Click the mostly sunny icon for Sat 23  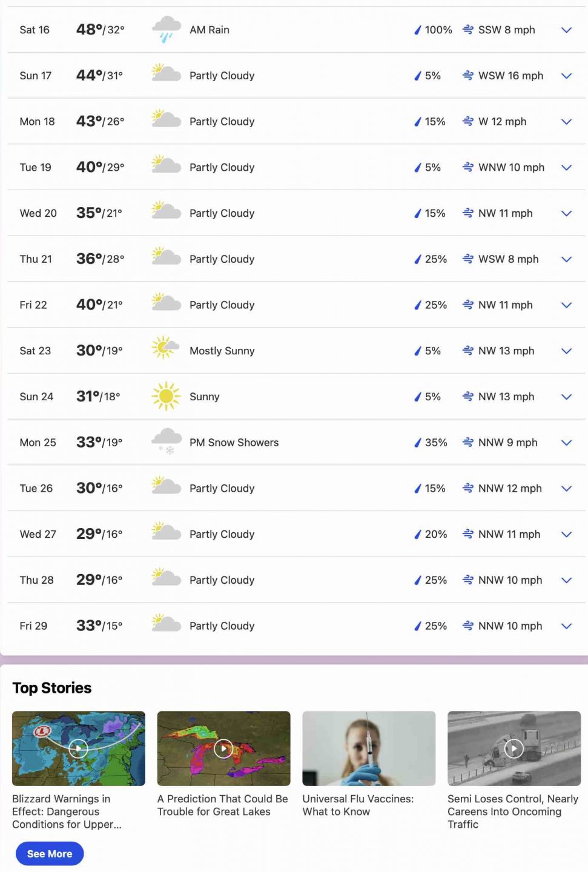pos(165,350)
